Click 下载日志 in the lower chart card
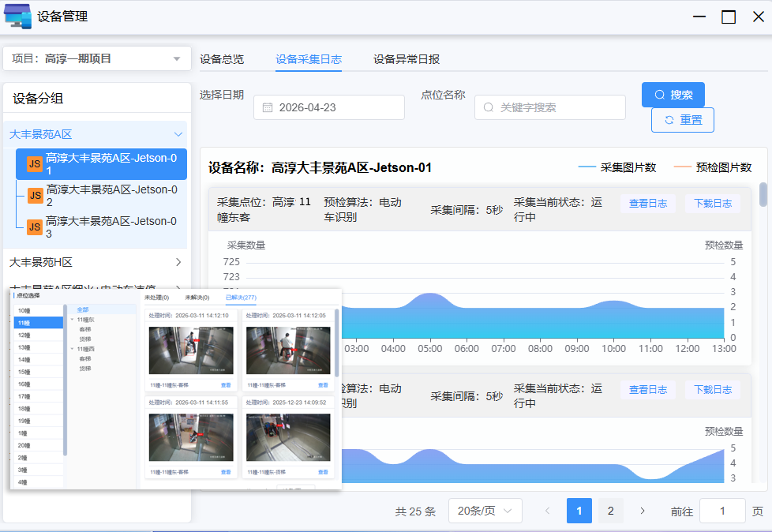Image resolution: width=772 pixels, height=532 pixels. [x=713, y=390]
